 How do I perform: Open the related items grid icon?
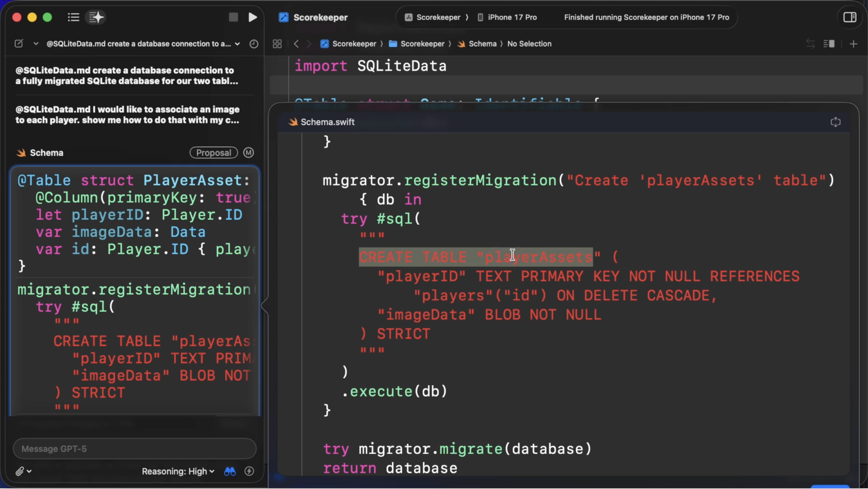(x=277, y=44)
